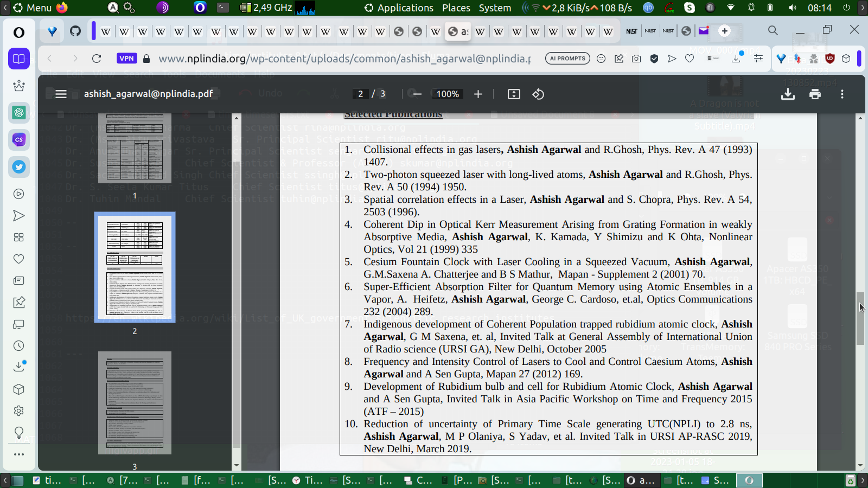Toggle the PDF thumbnail sidebar
Image resolution: width=868 pixels, height=488 pixels.
coord(61,94)
